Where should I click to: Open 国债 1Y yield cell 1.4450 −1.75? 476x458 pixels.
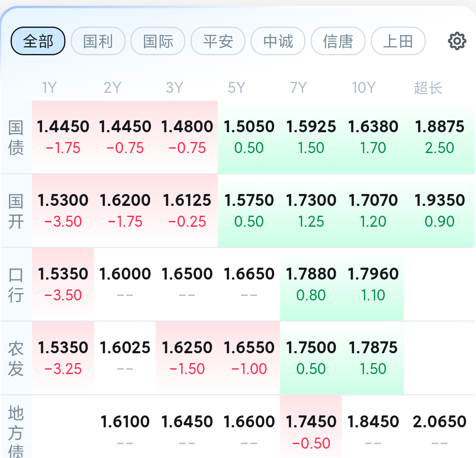coord(63,137)
